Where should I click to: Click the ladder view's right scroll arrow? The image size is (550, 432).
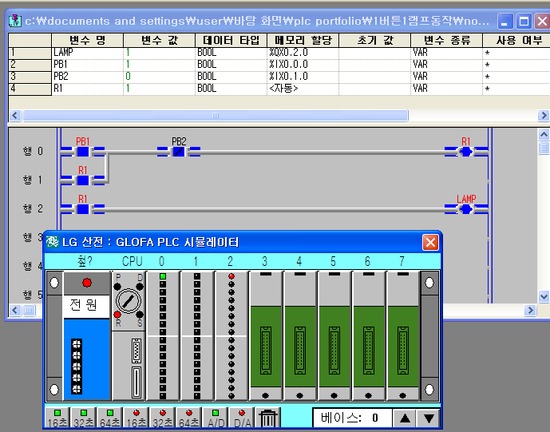click(x=530, y=310)
